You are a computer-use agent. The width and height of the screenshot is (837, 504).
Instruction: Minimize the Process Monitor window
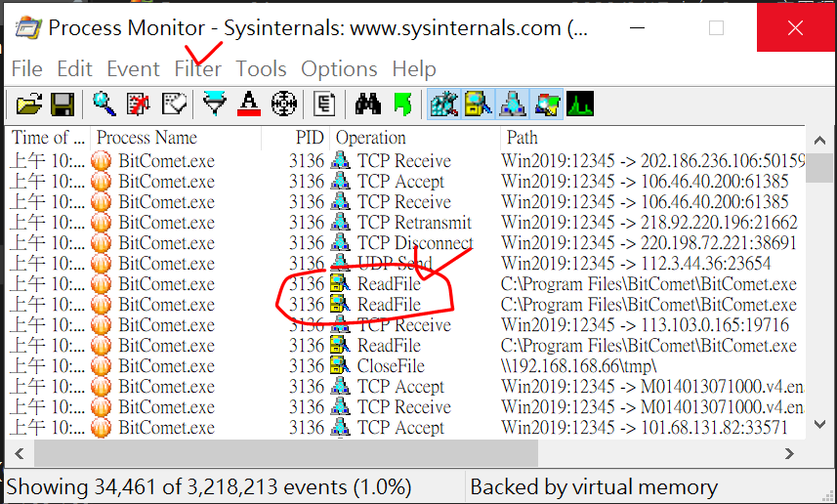(x=638, y=27)
